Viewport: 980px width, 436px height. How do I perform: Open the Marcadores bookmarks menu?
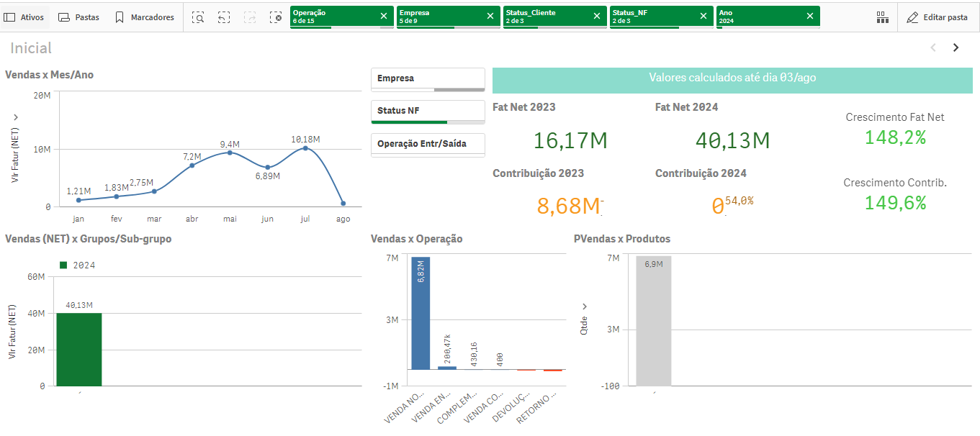tap(144, 17)
